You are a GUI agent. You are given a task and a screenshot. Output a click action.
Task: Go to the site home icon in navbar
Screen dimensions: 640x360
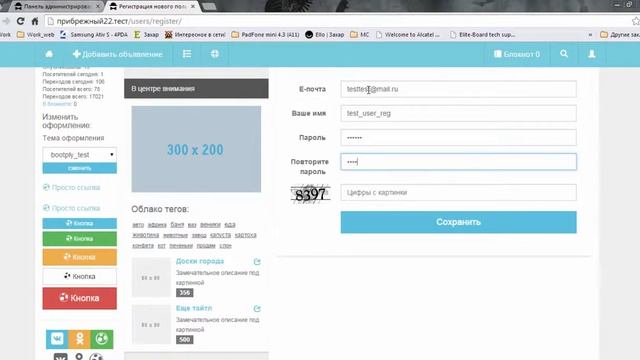click(x=49, y=54)
